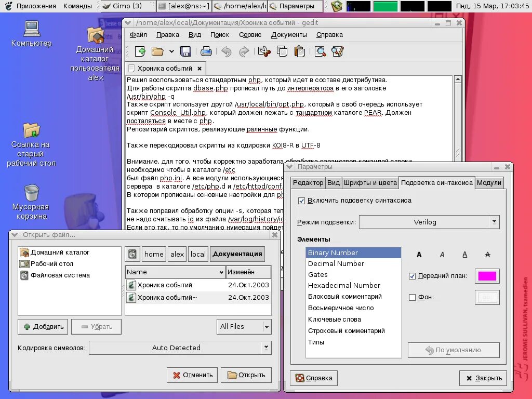The image size is (532, 399).
Task: Click the Закрыть button in Параметры
Action: (483, 378)
